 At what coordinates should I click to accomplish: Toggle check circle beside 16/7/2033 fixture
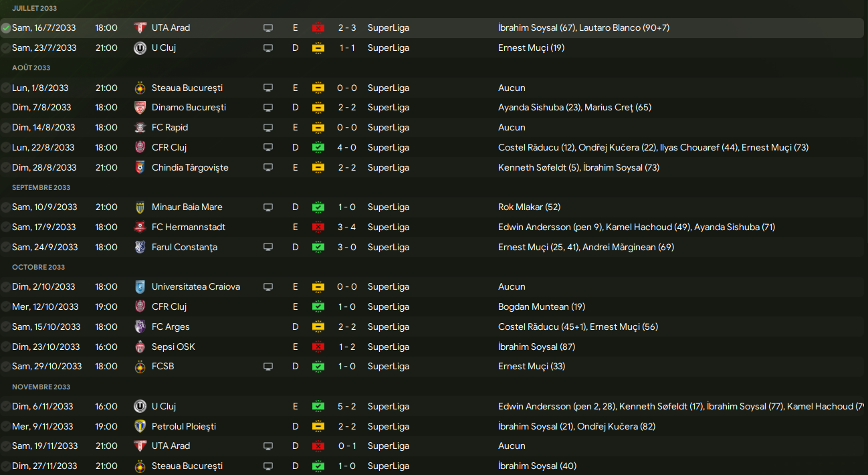[x=6, y=28]
